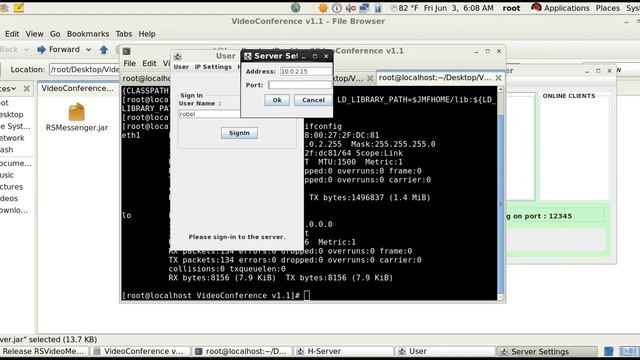640x360 pixels.
Task: Click Forward navigation arrow in File Browser
Action: (59, 50)
